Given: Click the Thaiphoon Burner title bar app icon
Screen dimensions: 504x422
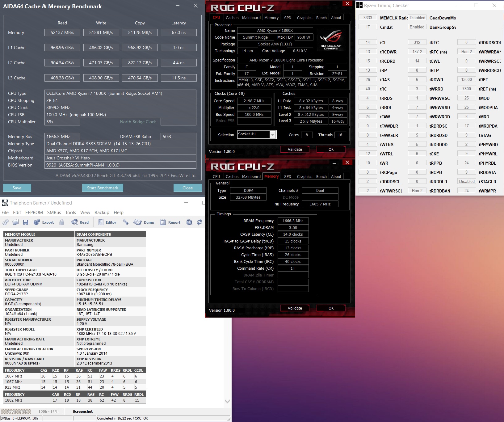Looking at the screenshot, I should click(5, 203).
